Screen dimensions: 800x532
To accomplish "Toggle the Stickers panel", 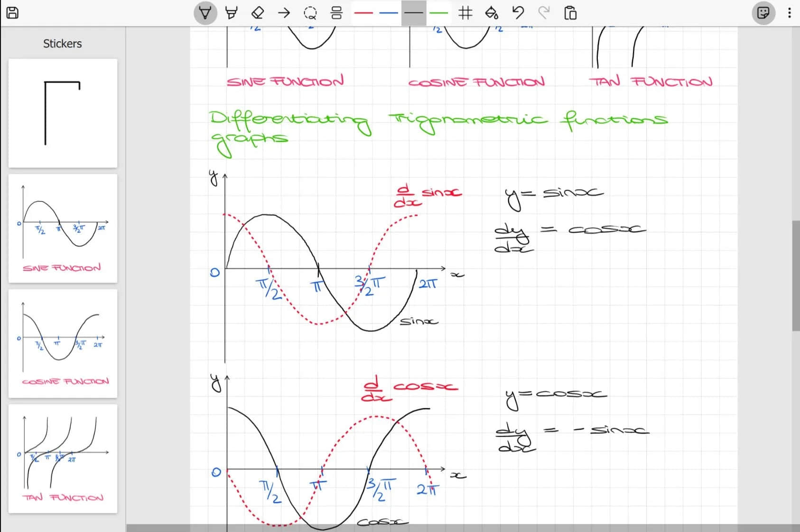I will (x=763, y=13).
